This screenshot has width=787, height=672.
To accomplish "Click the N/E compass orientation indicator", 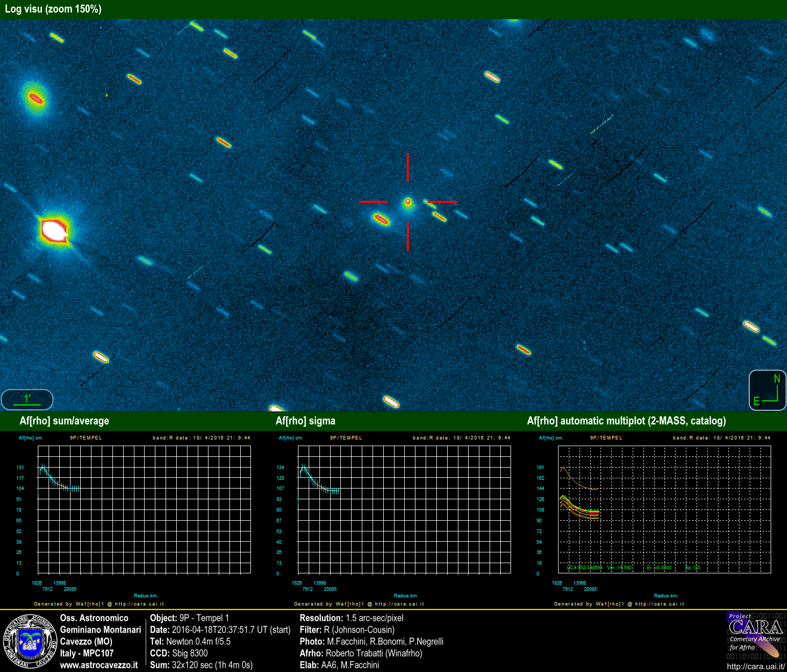I will [767, 390].
